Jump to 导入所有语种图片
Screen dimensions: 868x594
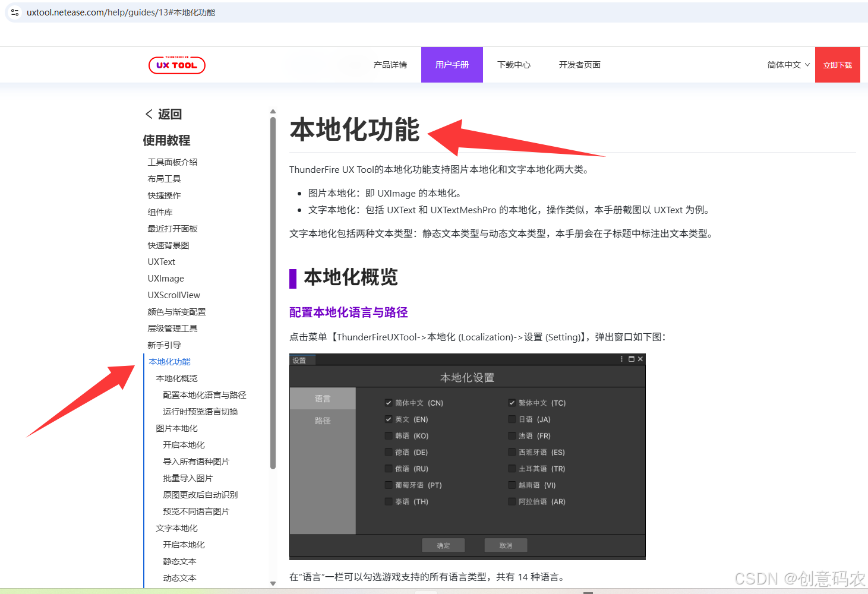196,462
